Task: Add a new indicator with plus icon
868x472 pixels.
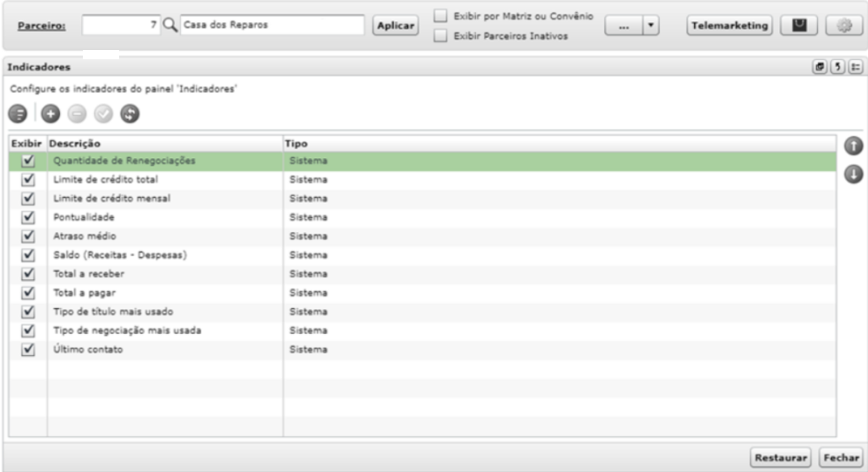Action: [x=51, y=114]
